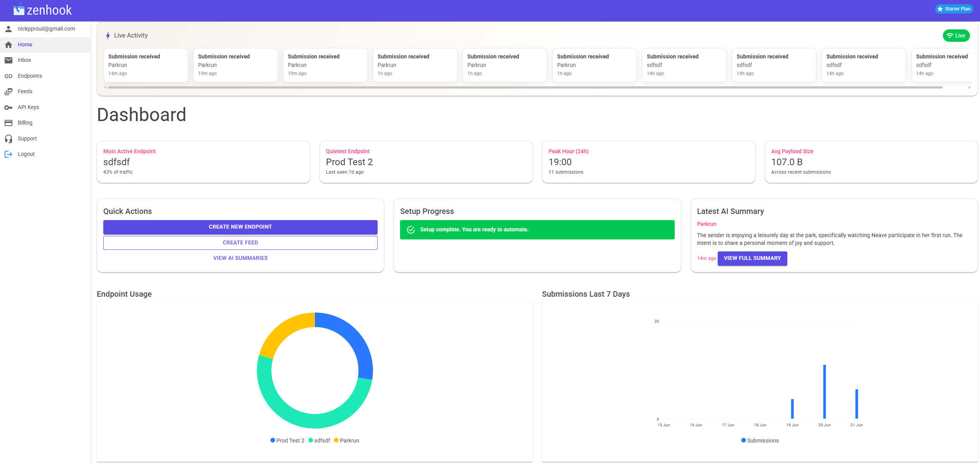Select API Keys in the sidebar
Viewport: 980px width, 463px height.
click(x=45, y=108)
